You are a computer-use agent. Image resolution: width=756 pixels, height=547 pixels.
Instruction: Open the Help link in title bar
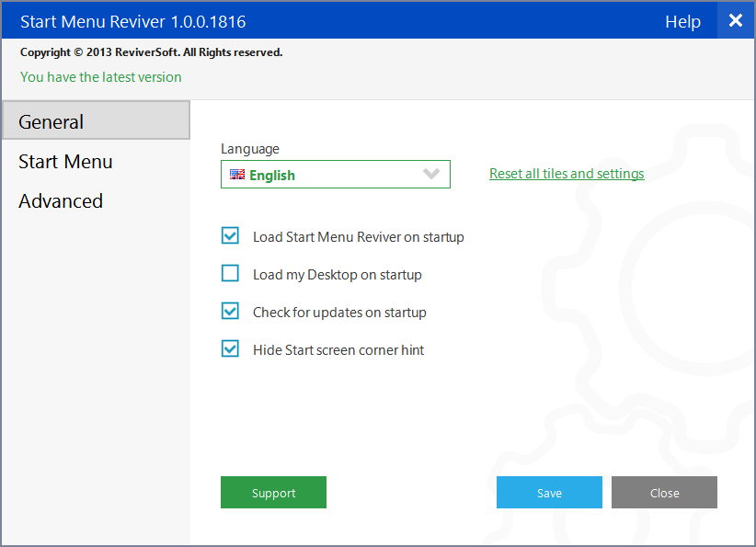[682, 22]
